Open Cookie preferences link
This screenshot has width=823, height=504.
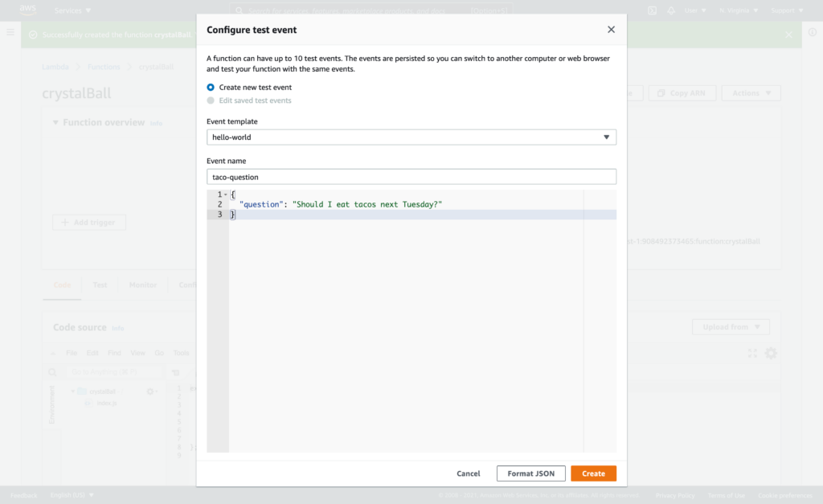784,495
